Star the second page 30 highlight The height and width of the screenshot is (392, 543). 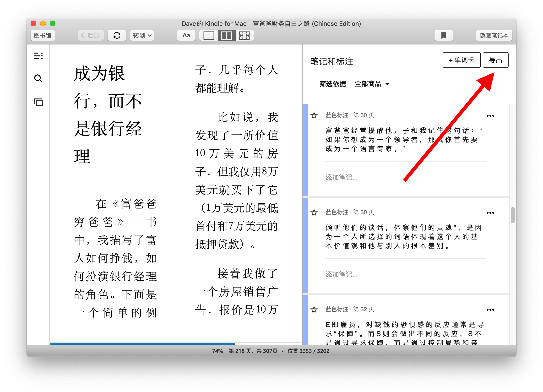[x=314, y=212]
